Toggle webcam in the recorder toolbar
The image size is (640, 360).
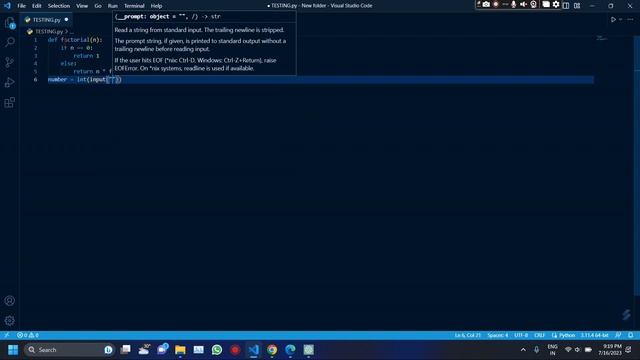pyautogui.click(x=533, y=4)
